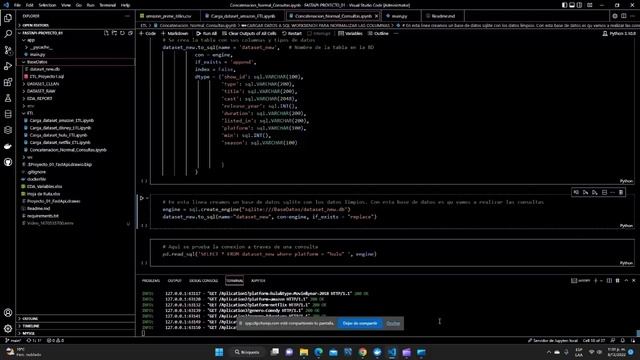This screenshot has height=360, width=640.
Task: Toggle the primary sidebar layout button
Action: click(x=564, y=5)
